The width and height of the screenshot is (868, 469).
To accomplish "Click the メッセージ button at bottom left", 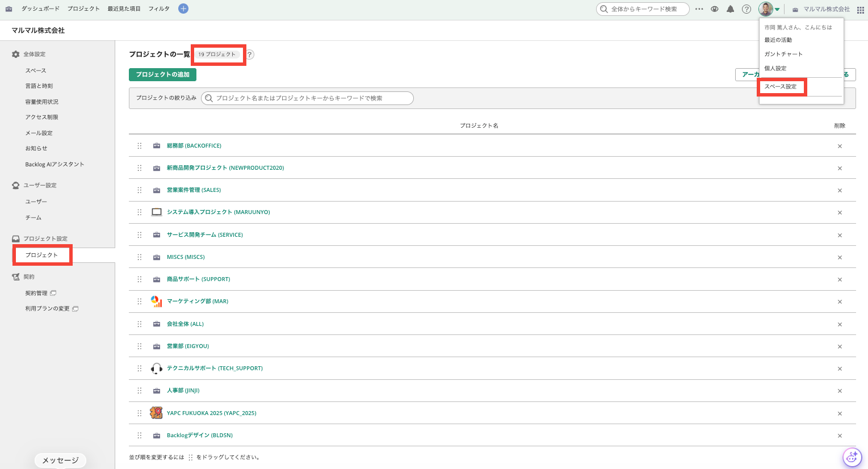I will [x=60, y=460].
